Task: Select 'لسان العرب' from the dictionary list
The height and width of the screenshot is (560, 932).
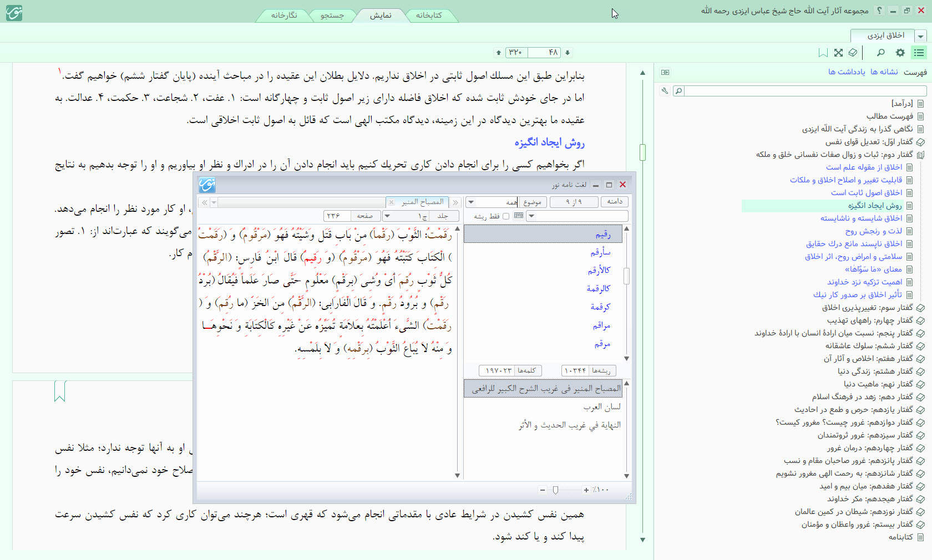Action: pyautogui.click(x=602, y=406)
